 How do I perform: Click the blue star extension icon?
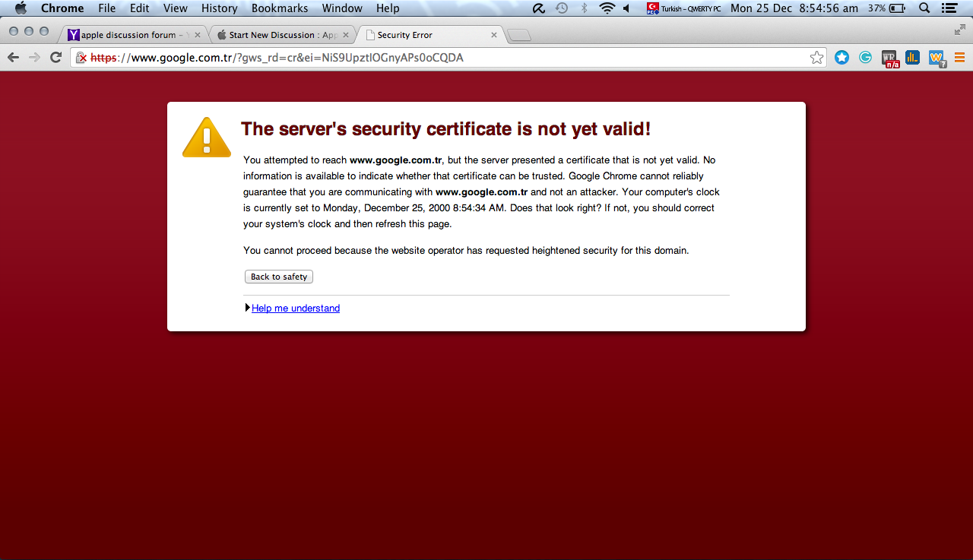coord(841,57)
